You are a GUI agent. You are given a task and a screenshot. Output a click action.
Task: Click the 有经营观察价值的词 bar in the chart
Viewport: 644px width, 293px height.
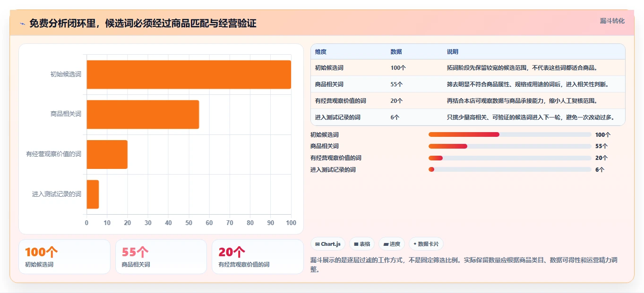tap(107, 154)
